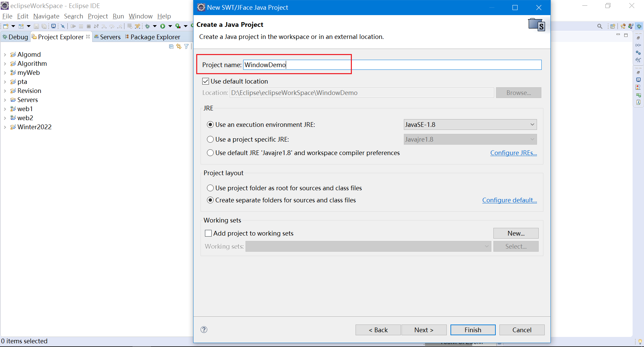Click the Project name input field
This screenshot has width=644, height=347.
[x=392, y=65]
